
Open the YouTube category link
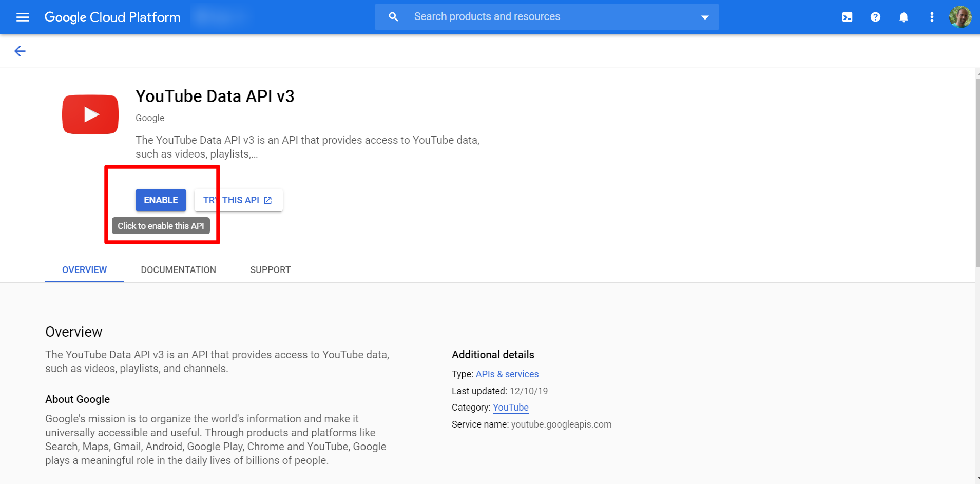click(x=510, y=407)
